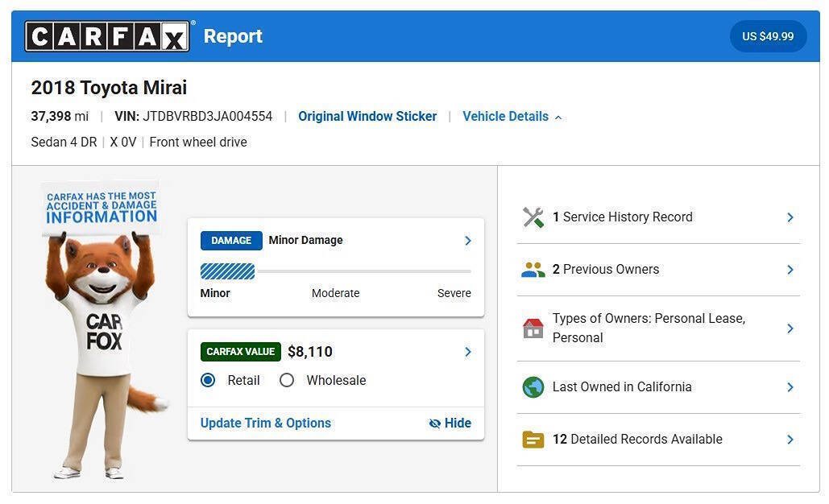
Task: Click the accident & damage information sign
Action: click(x=101, y=208)
